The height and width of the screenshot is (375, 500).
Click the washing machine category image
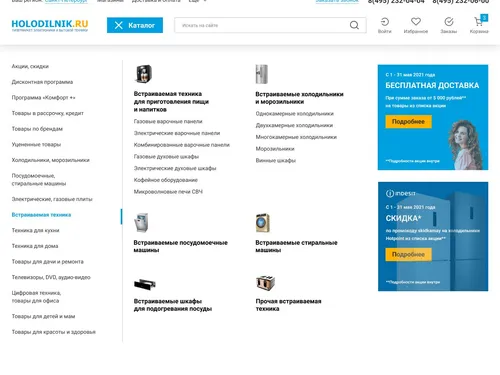pyautogui.click(x=263, y=223)
